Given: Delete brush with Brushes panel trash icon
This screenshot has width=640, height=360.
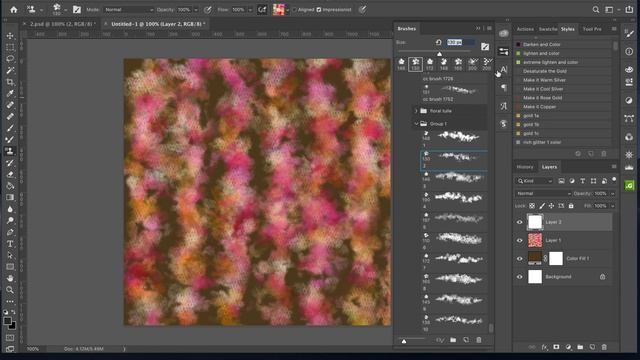Looking at the screenshot, I should [479, 340].
